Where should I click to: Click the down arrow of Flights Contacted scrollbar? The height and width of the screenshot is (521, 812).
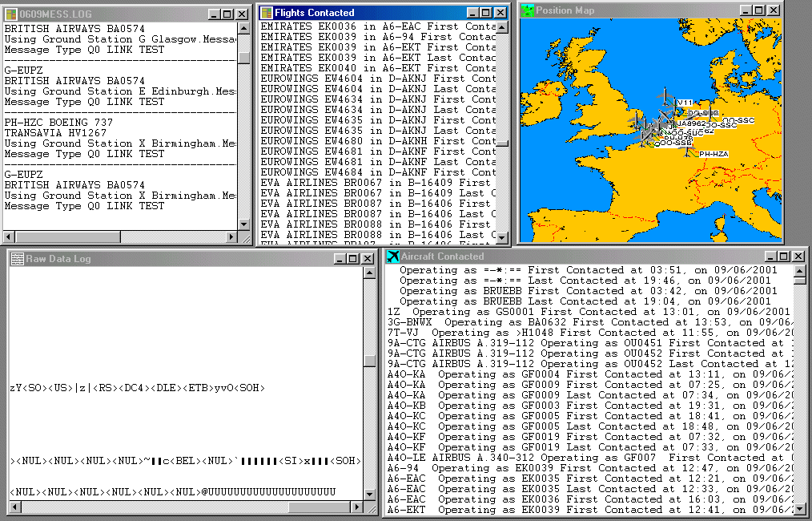coord(502,237)
